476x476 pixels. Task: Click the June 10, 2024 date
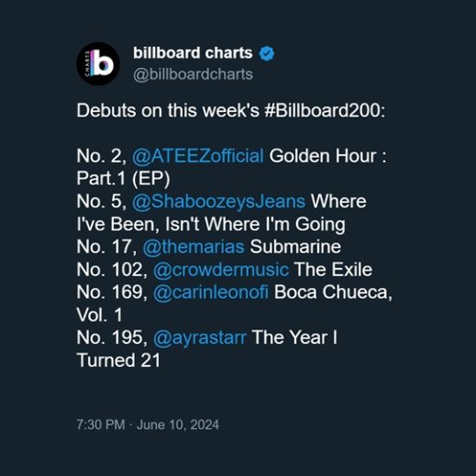pyautogui.click(x=178, y=425)
